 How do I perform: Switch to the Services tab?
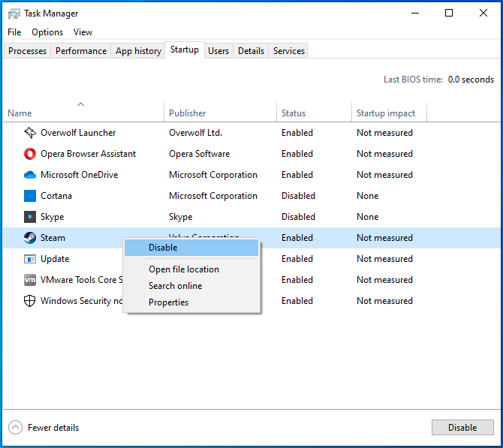[289, 51]
